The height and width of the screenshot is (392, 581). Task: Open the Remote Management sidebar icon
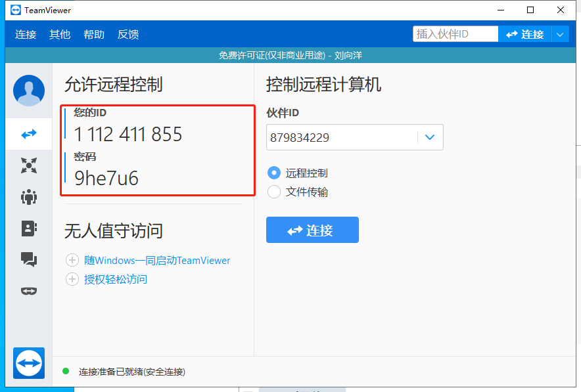click(x=29, y=165)
